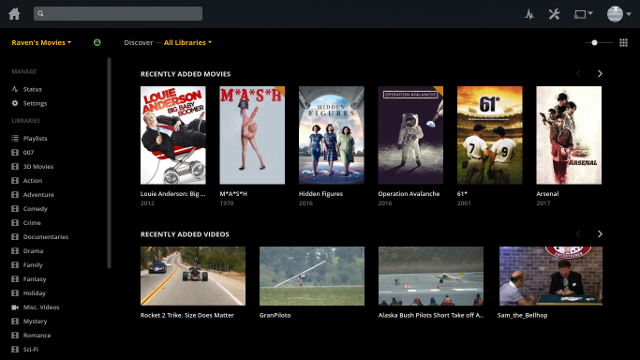This screenshot has width=640, height=360.
Task: Open the Sam_the_Bellhop video thumbnail
Action: pos(551,276)
